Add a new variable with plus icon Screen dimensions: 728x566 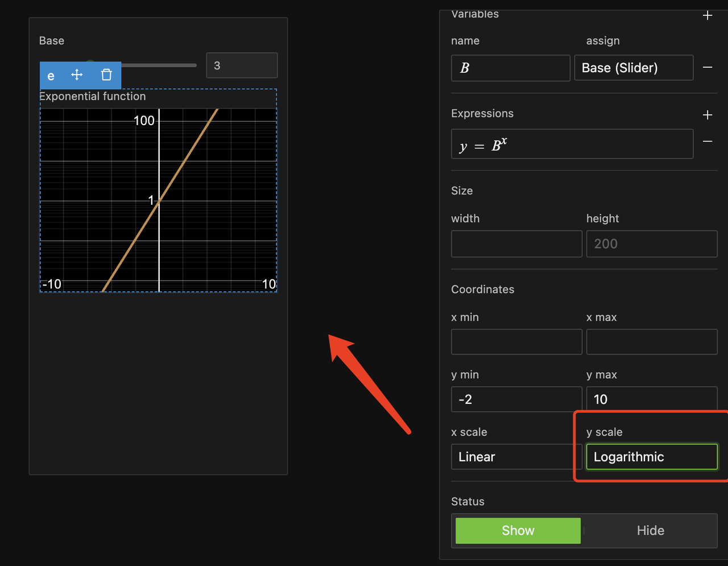(708, 15)
